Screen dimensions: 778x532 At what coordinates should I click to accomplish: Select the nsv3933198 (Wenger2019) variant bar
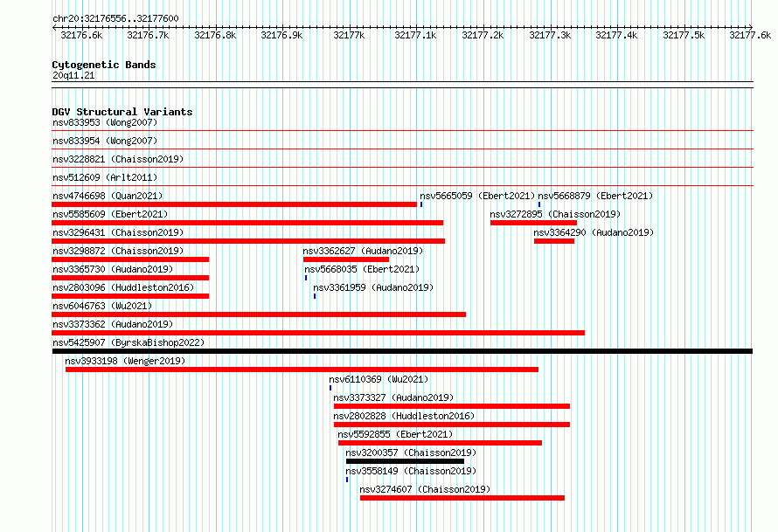[x=302, y=370]
